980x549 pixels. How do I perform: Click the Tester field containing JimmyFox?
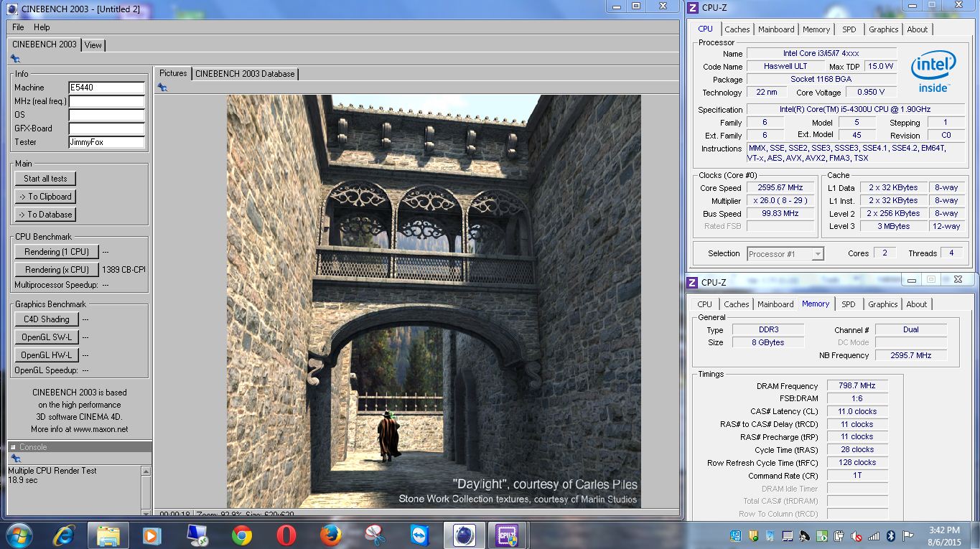click(x=106, y=142)
